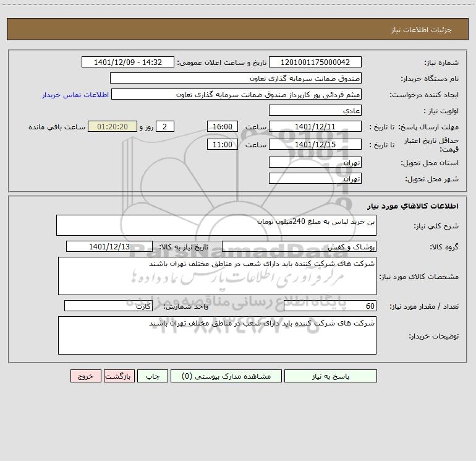Click general description field بن خرید لباس
This screenshot has height=461, width=476.
click(216, 225)
